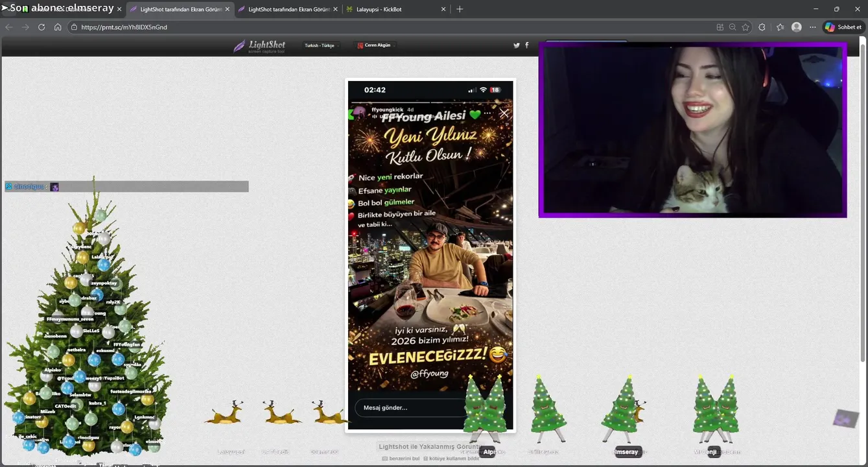Open a new browser tab

[460, 9]
